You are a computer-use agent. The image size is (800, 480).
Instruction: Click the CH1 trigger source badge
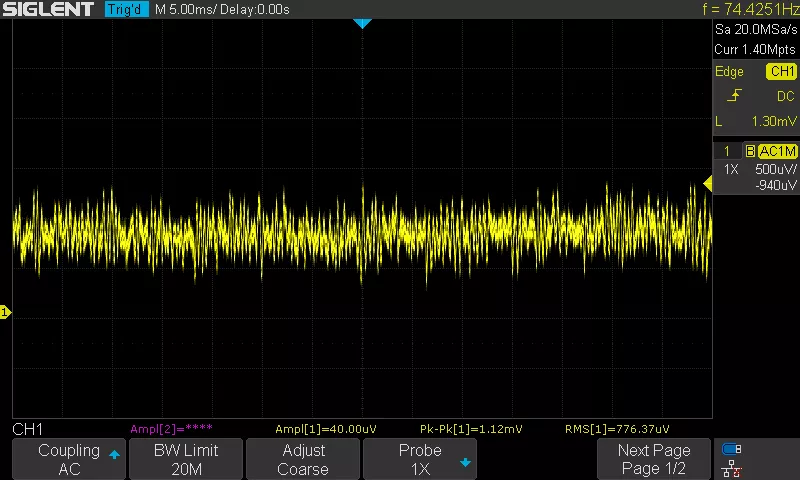[x=781, y=72]
